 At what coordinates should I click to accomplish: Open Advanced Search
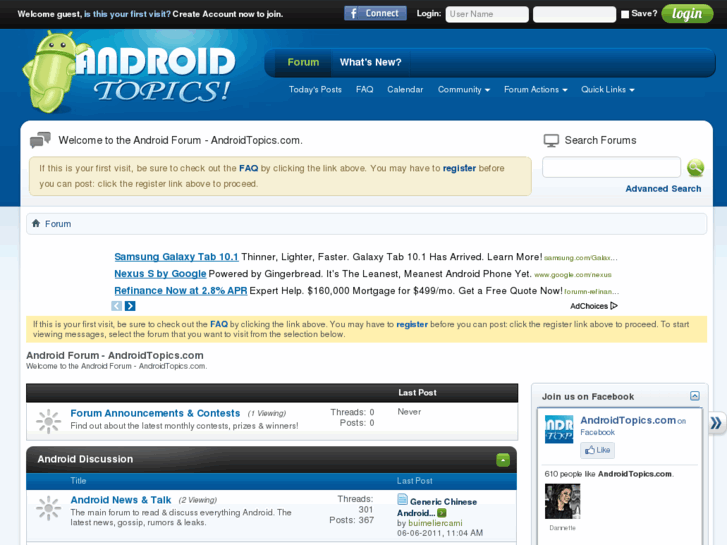[663, 189]
